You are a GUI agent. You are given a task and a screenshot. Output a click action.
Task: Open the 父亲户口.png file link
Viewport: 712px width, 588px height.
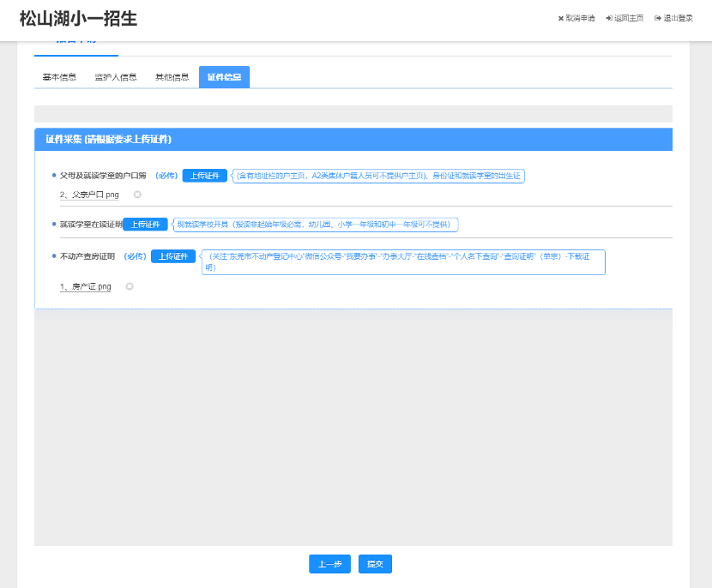tap(89, 195)
